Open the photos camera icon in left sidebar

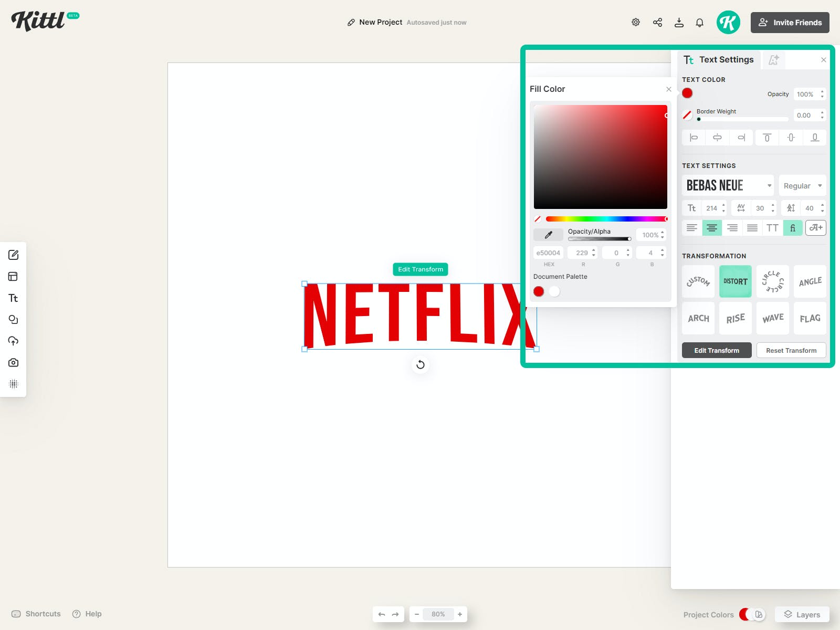(x=14, y=363)
